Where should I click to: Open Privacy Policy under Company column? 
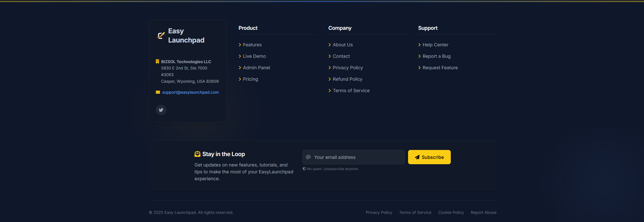(x=348, y=68)
